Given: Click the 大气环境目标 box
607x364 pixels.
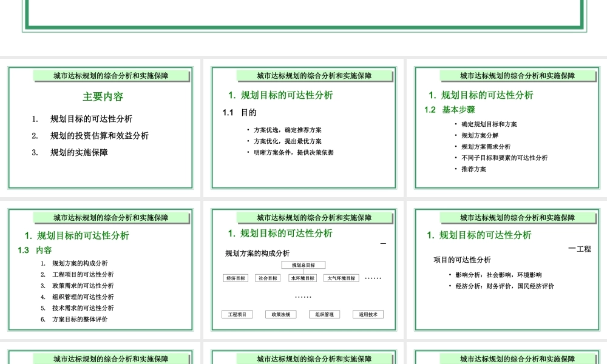Looking at the screenshot, I should click(x=342, y=278).
